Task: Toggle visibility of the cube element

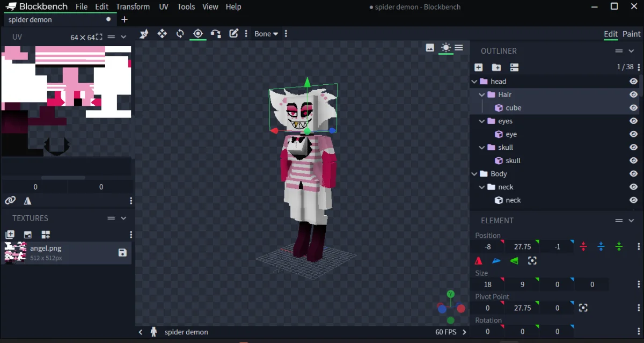Action: click(x=633, y=108)
